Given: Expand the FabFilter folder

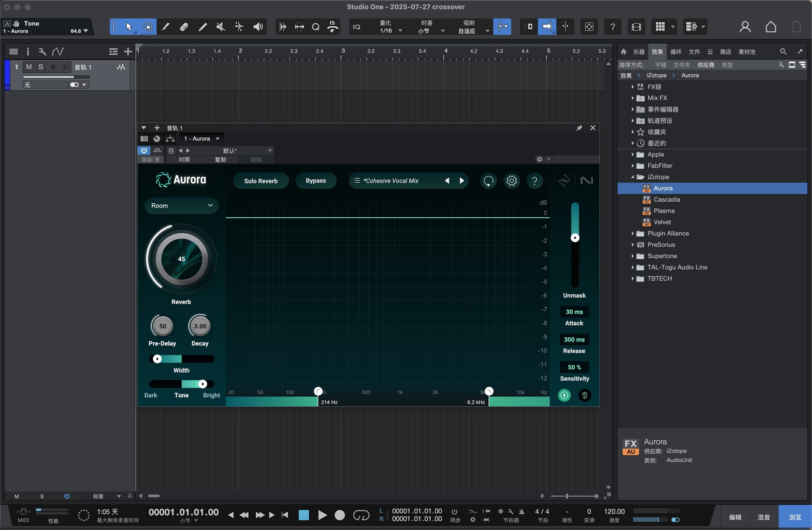Looking at the screenshot, I should [x=633, y=166].
